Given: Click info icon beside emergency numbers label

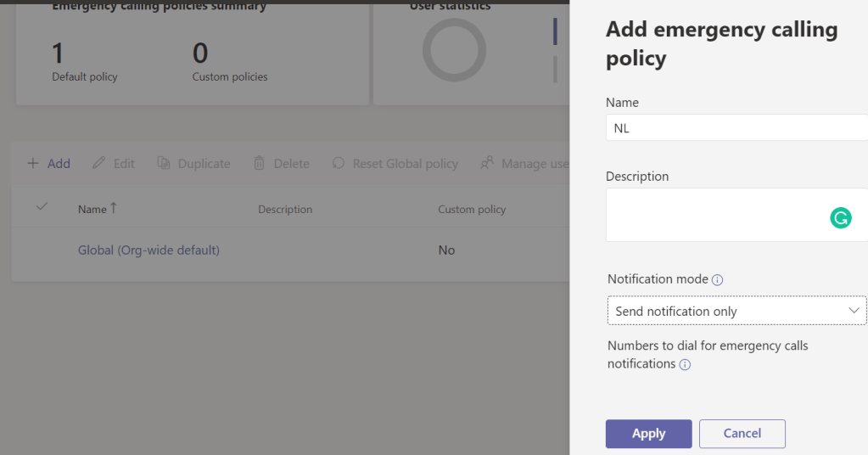Looking at the screenshot, I should point(685,365).
